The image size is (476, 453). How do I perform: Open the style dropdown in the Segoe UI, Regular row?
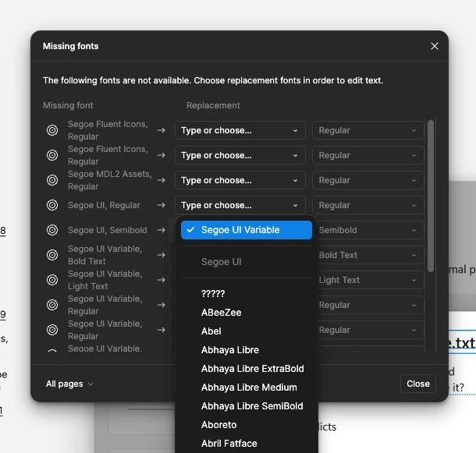tap(368, 205)
